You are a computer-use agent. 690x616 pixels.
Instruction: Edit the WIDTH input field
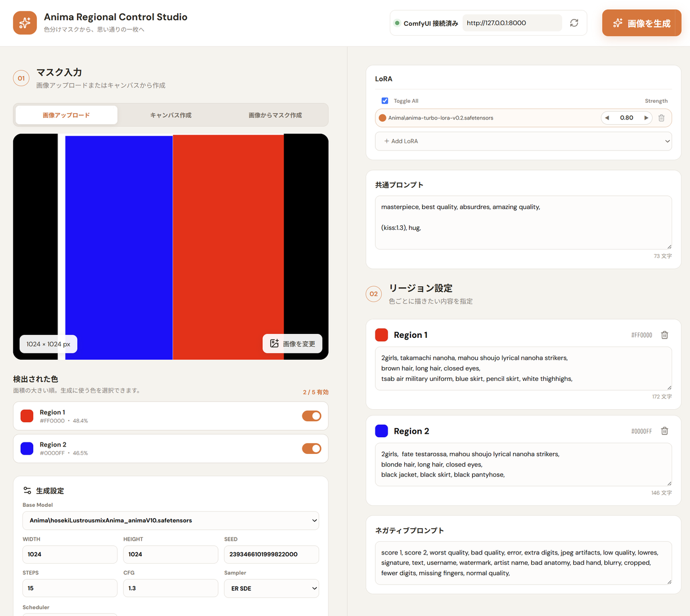pyautogui.click(x=70, y=555)
